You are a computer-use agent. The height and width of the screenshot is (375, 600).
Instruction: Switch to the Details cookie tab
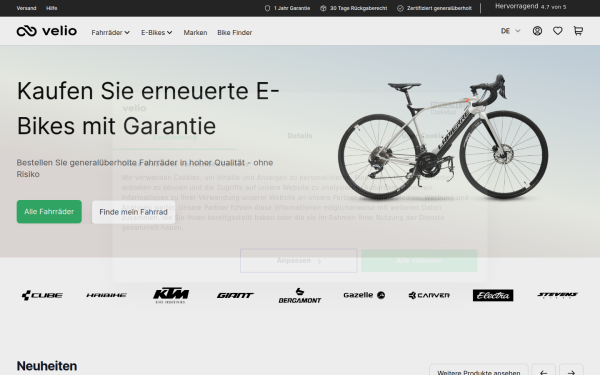pyautogui.click(x=300, y=136)
